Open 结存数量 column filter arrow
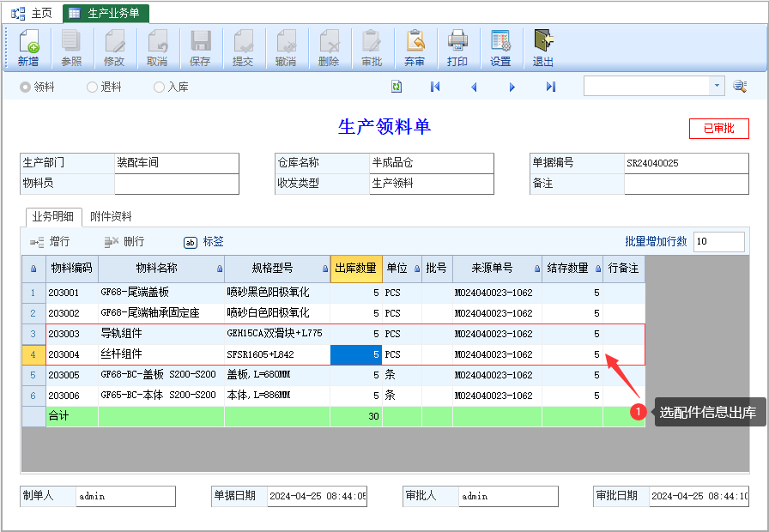This screenshot has width=769, height=532. pyautogui.click(x=596, y=269)
